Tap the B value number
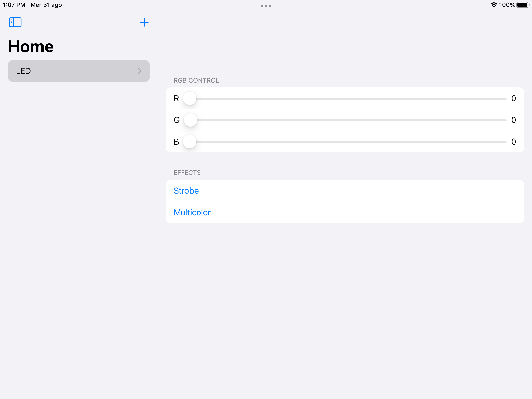 [514, 142]
